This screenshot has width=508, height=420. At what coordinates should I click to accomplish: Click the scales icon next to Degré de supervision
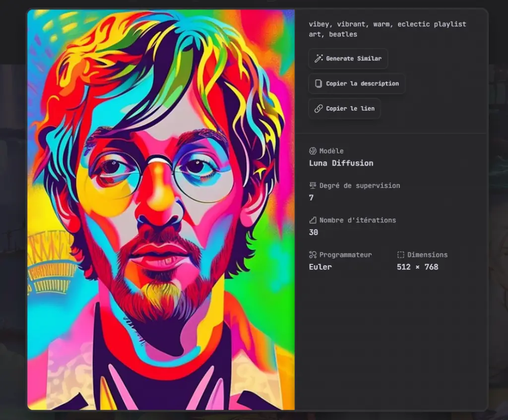click(313, 185)
